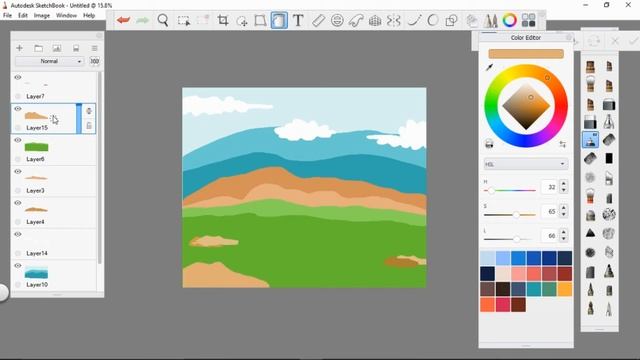Viewport: 640px width, 360px height.
Task: Open the layer panel menu
Action: (x=94, y=48)
